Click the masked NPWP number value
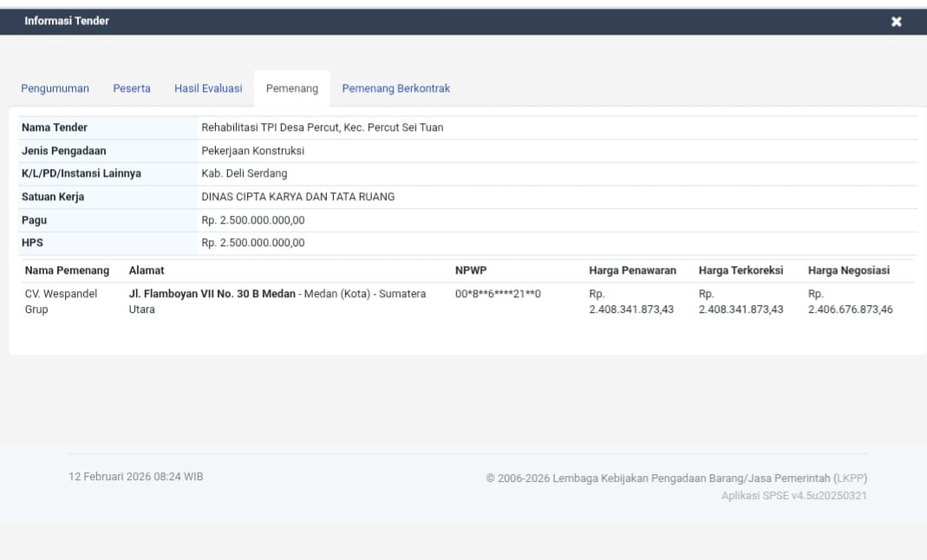 (498, 294)
